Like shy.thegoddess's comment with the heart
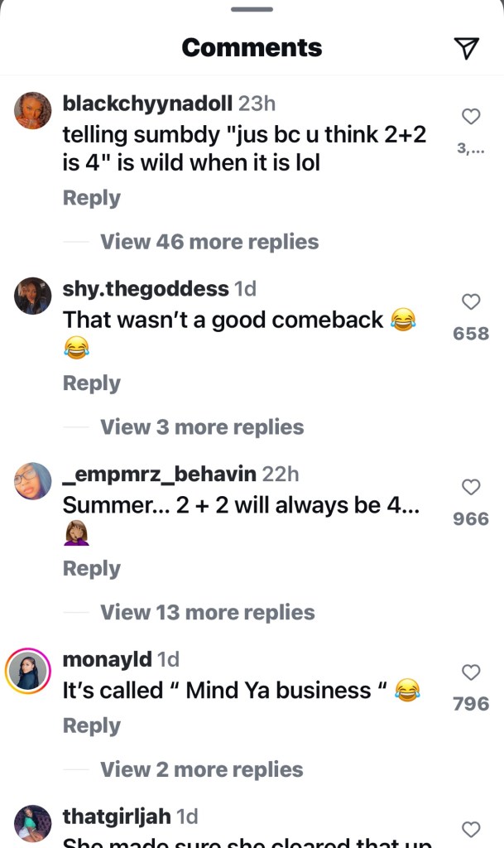The height and width of the screenshot is (848, 504). (x=471, y=301)
